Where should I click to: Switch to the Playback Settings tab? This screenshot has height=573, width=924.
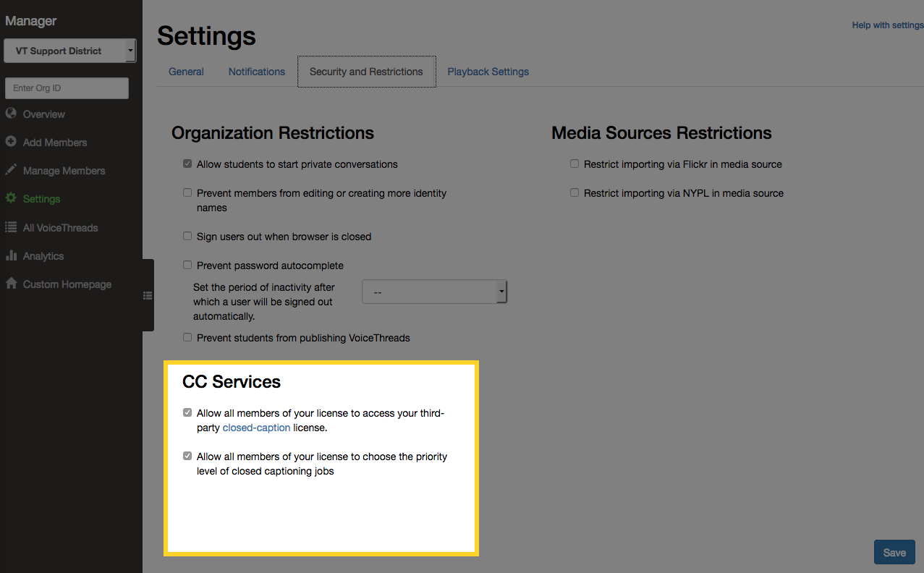488,72
